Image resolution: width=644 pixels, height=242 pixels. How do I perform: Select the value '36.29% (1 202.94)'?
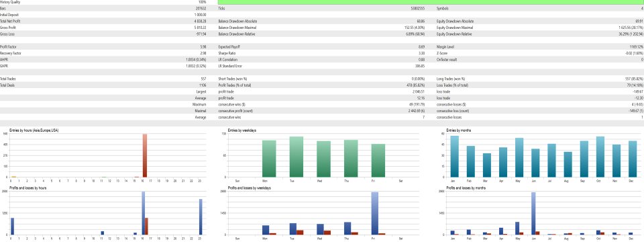(631, 34)
